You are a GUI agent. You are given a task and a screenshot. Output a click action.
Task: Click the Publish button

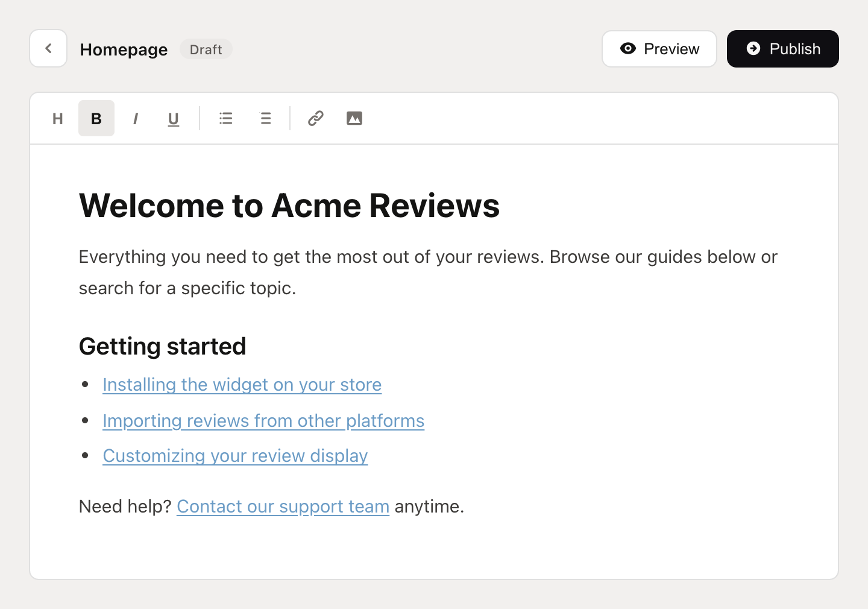tap(782, 49)
